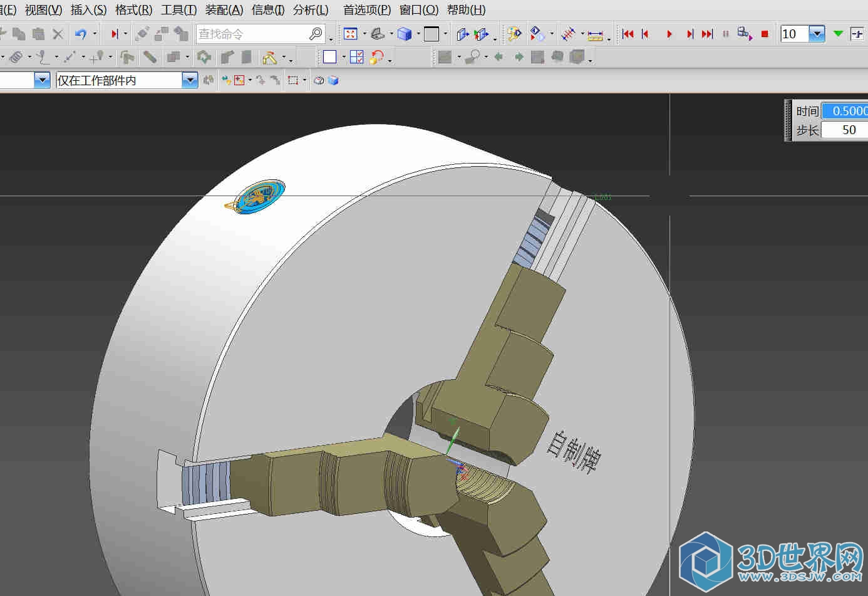Click the fit view icon
868x596 pixels.
click(x=351, y=34)
